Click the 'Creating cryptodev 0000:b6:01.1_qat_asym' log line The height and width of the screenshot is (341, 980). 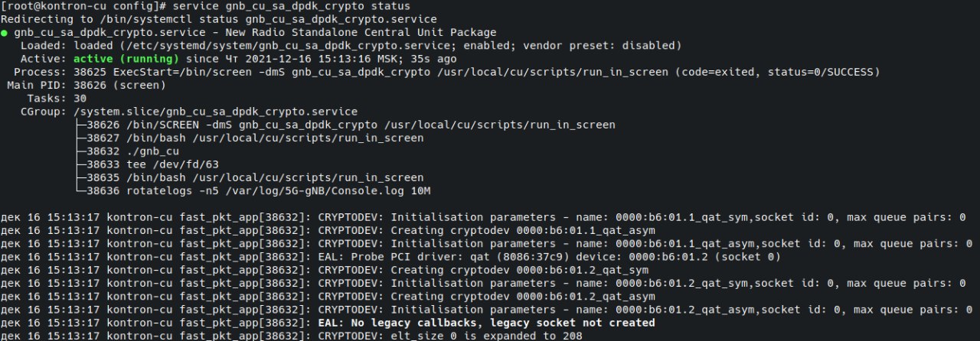click(x=486, y=230)
